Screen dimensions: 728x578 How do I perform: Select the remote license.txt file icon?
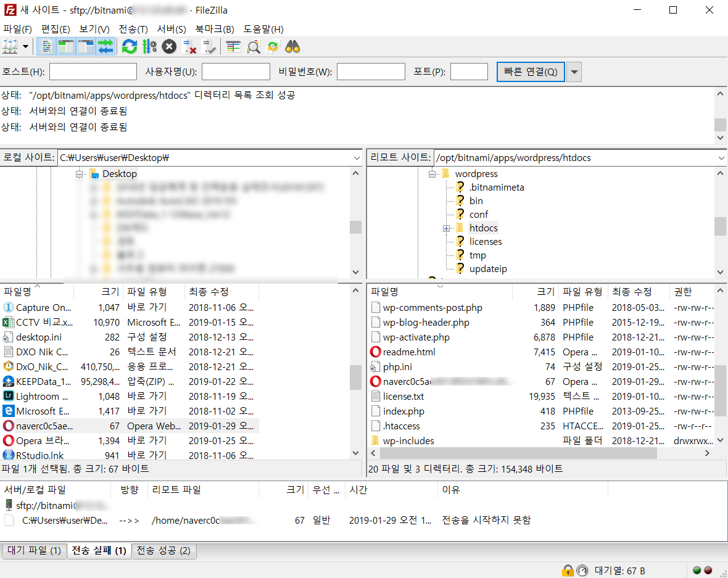(376, 397)
